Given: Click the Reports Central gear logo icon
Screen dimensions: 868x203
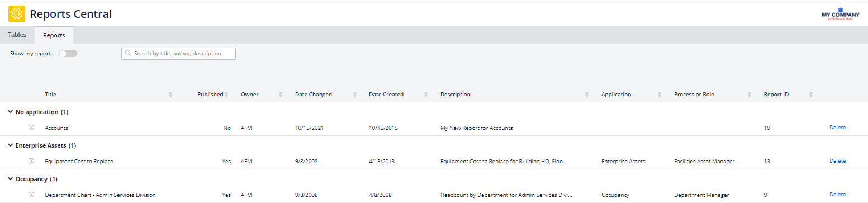Looking at the screenshot, I should [17, 13].
